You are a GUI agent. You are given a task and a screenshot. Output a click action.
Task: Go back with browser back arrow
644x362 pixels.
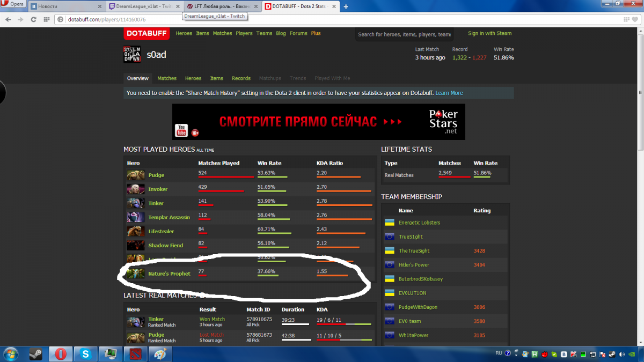[8, 19]
